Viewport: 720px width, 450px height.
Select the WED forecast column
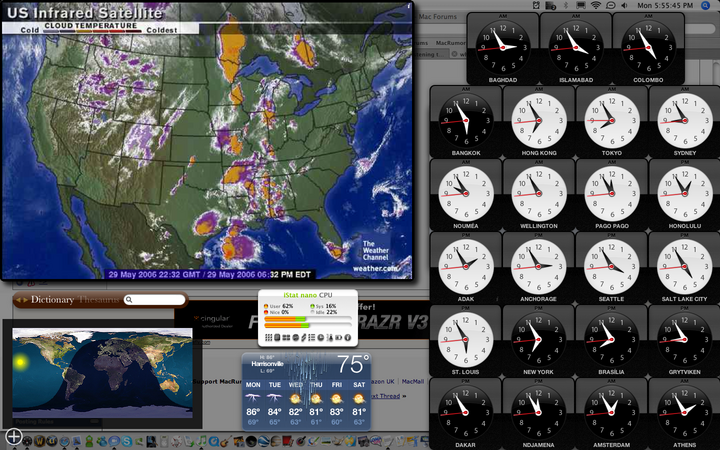[295, 404]
